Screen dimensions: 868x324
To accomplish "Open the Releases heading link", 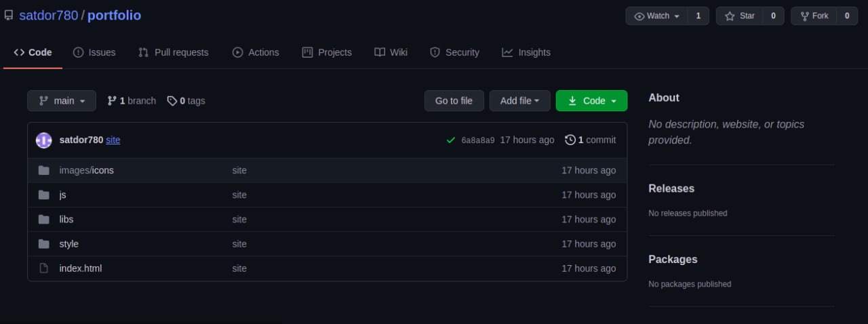I will point(671,188).
